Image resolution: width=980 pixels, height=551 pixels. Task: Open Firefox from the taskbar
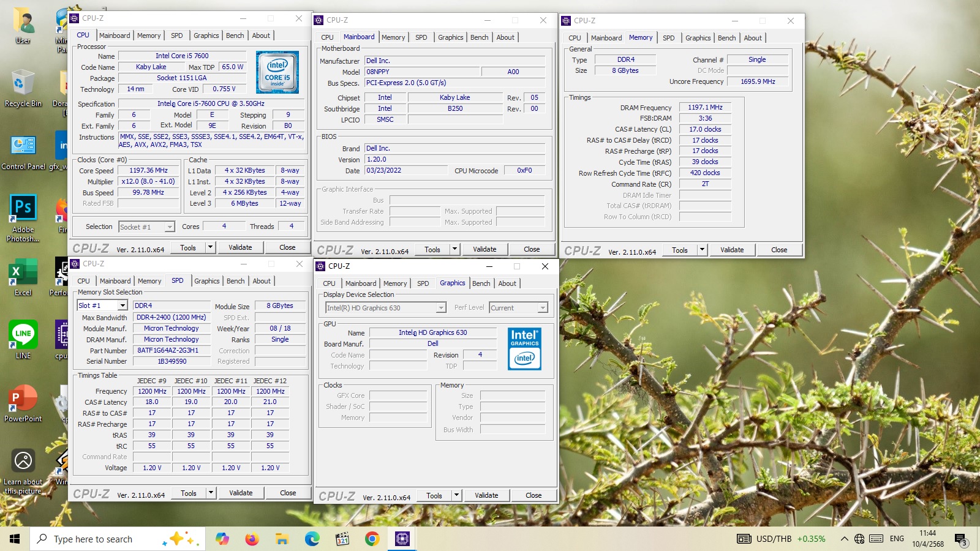(252, 539)
